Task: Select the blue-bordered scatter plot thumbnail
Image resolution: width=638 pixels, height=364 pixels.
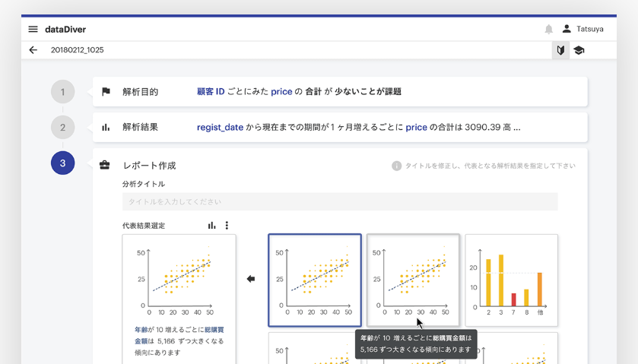Action: click(315, 280)
